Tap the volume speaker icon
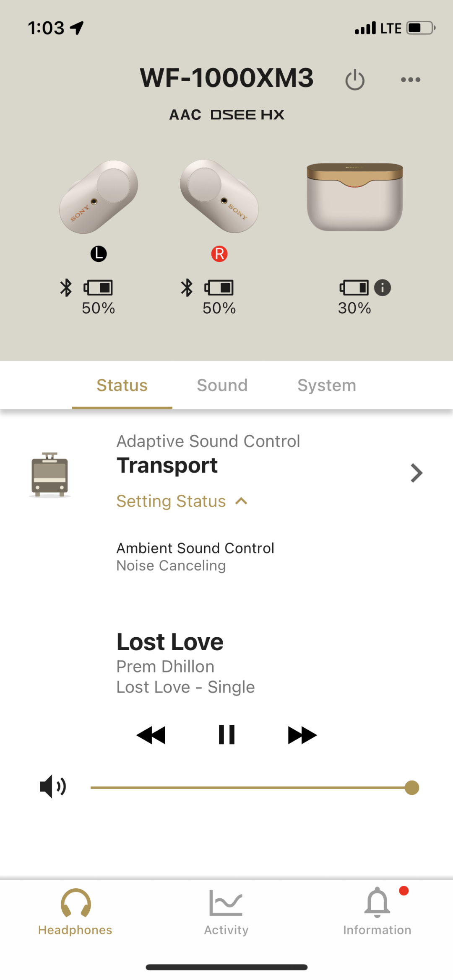453x980 pixels. tap(52, 786)
